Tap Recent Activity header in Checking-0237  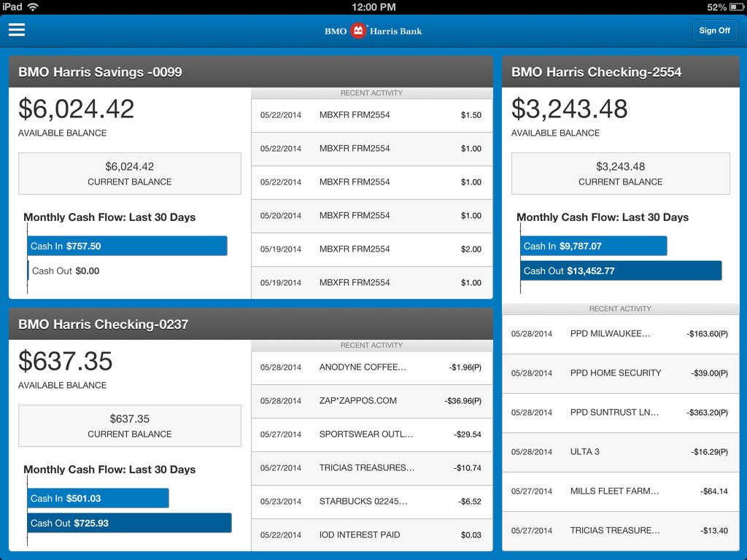pos(371,345)
